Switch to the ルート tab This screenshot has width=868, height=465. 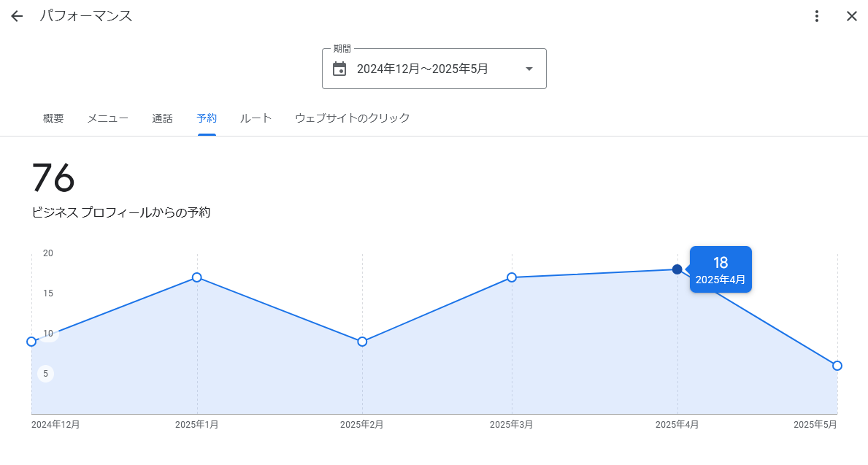[x=256, y=118]
